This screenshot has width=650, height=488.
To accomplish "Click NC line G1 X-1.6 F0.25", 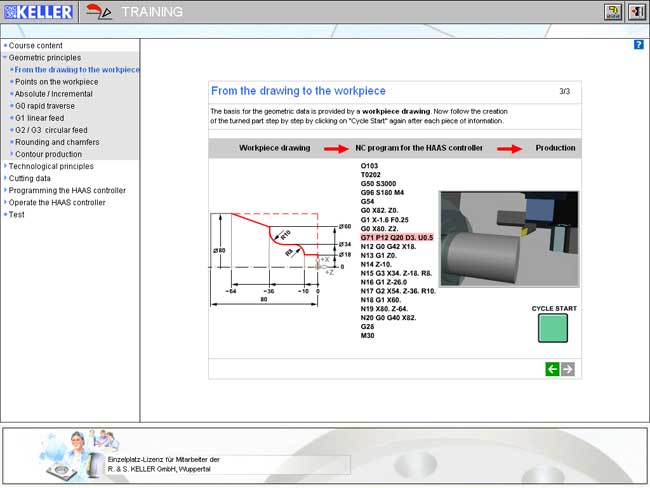I will click(384, 220).
